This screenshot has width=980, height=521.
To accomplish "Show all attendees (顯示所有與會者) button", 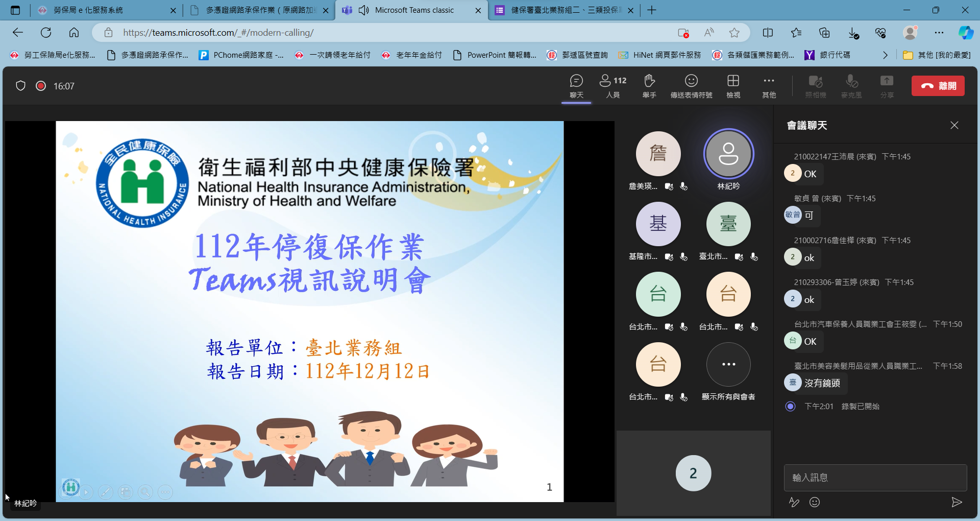I will click(x=728, y=365).
